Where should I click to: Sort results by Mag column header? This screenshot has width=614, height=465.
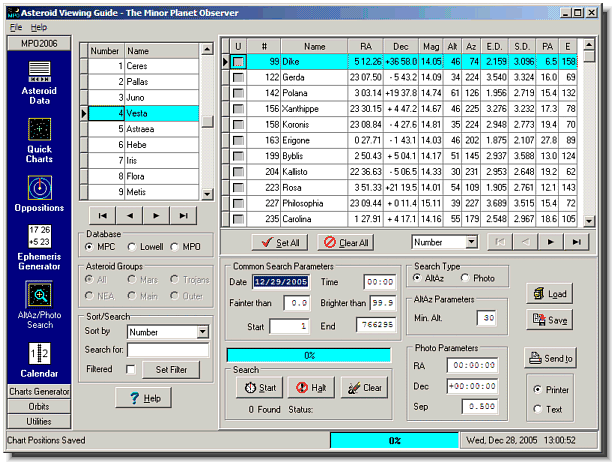click(431, 47)
